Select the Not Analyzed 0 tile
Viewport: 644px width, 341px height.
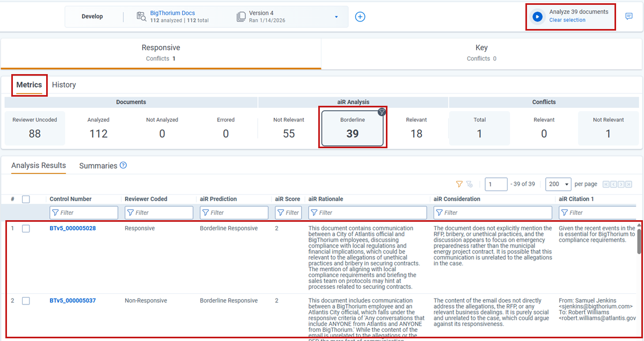[x=162, y=128]
